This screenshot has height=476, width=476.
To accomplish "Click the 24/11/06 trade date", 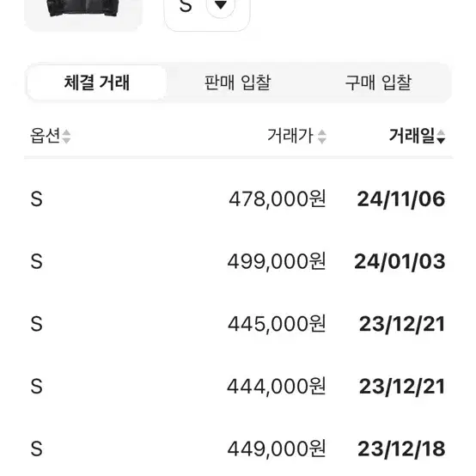I will 401,199.
